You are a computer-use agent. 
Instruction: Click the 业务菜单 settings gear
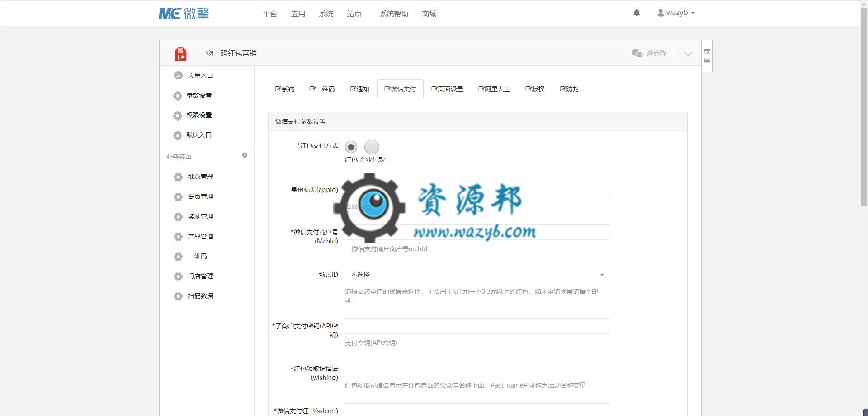[245, 155]
